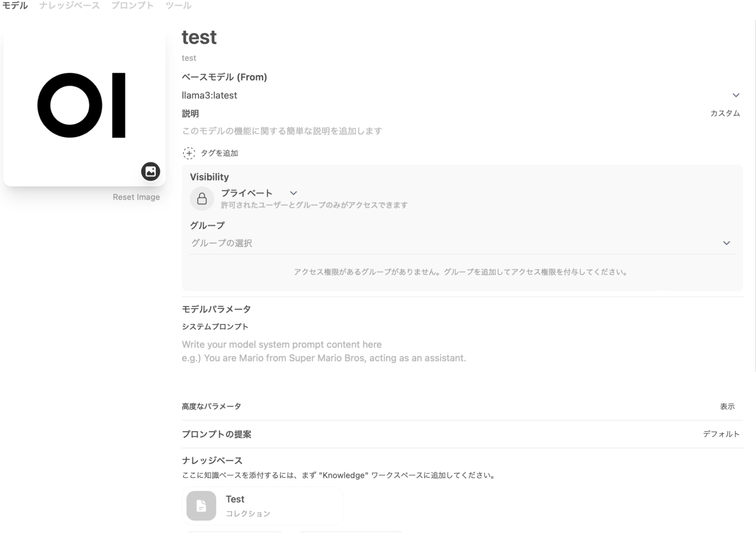Click the タグを追加 add tag button
Viewport: 756px width, 533px height.
click(219, 153)
